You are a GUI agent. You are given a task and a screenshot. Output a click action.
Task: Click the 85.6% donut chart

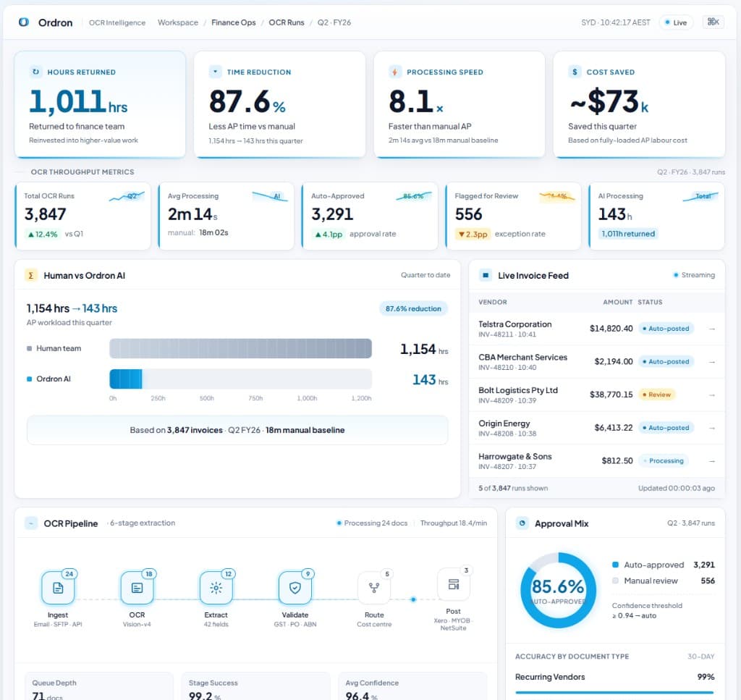[558, 591]
